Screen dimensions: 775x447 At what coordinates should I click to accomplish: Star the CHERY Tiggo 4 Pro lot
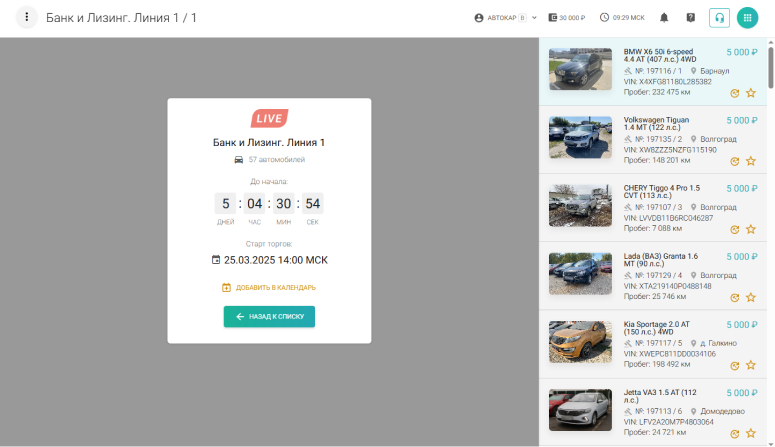click(751, 229)
